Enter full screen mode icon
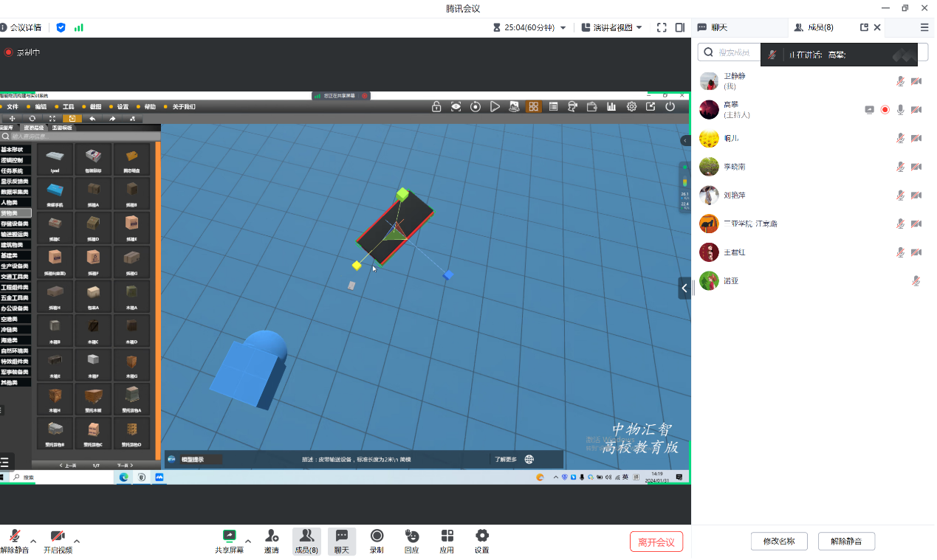The image size is (937, 560). (662, 27)
